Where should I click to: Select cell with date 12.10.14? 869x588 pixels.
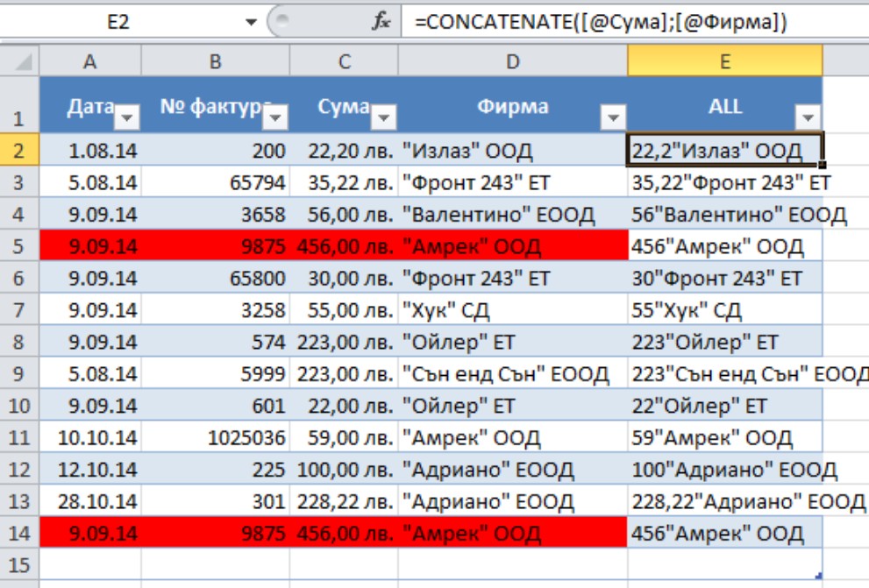90,470
